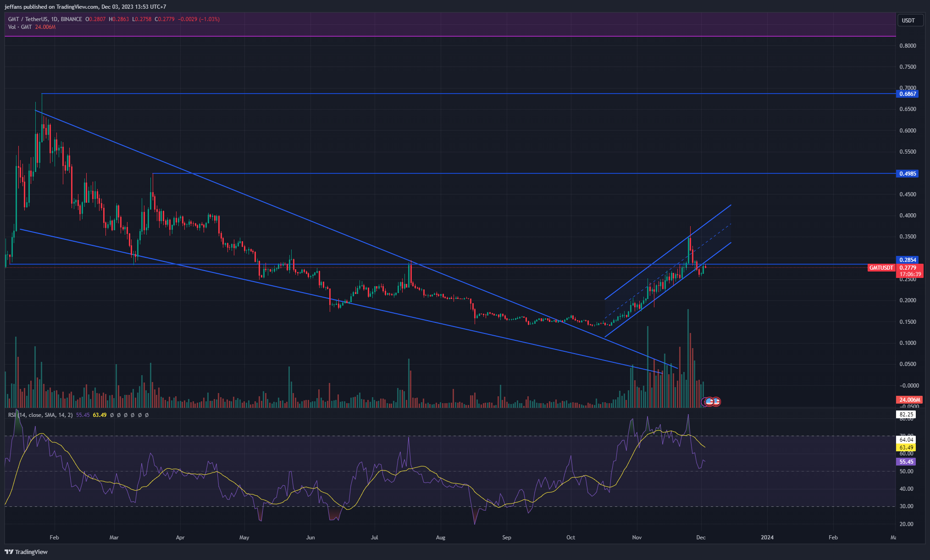
Task: Click the RSI indicator legend label
Action: (x=40, y=415)
